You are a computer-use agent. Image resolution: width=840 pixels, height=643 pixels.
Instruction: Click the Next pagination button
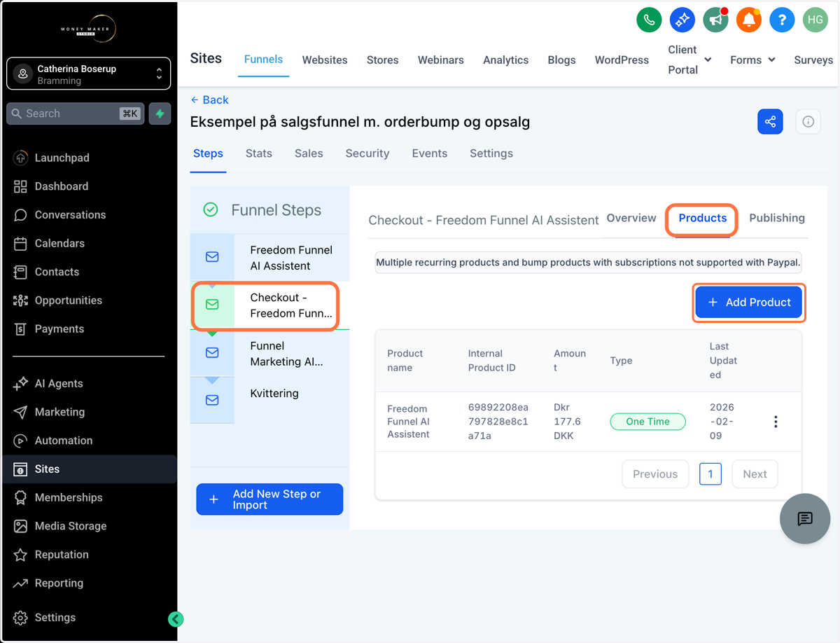755,474
